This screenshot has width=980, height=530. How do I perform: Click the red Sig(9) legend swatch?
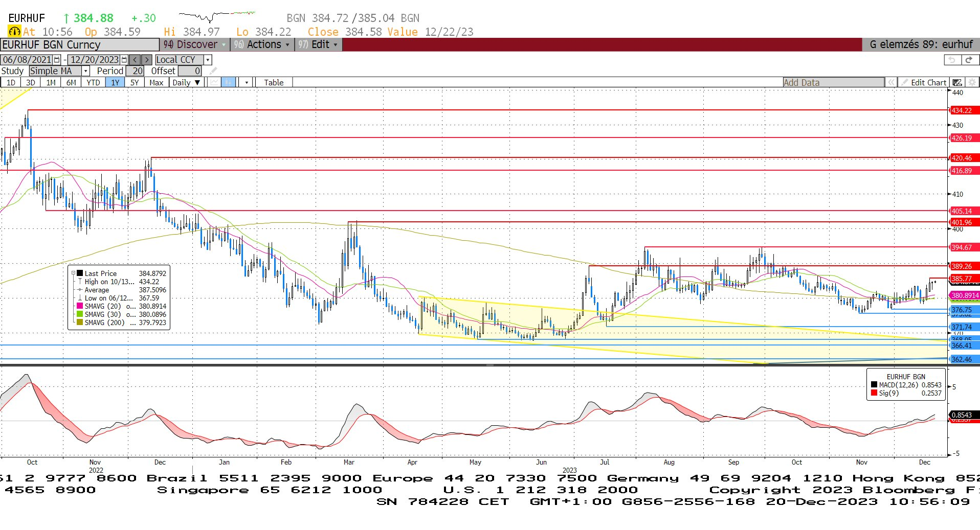point(874,393)
